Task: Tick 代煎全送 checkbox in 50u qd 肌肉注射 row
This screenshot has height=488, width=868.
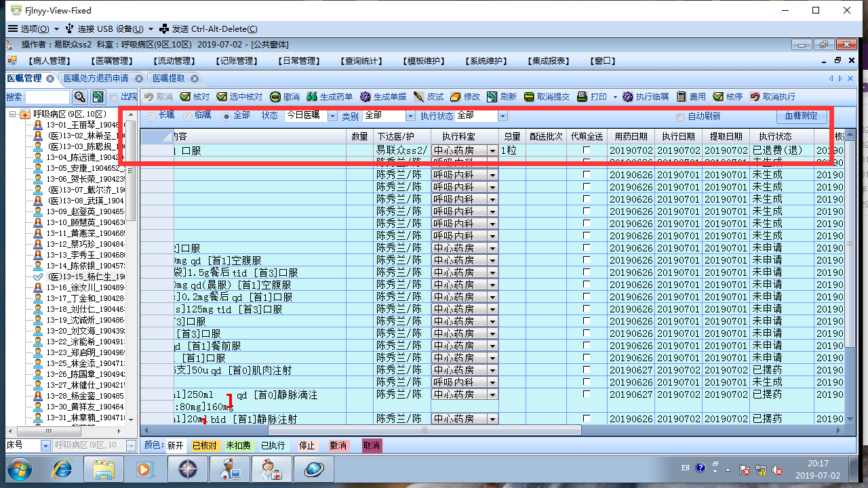Action: pyautogui.click(x=587, y=370)
